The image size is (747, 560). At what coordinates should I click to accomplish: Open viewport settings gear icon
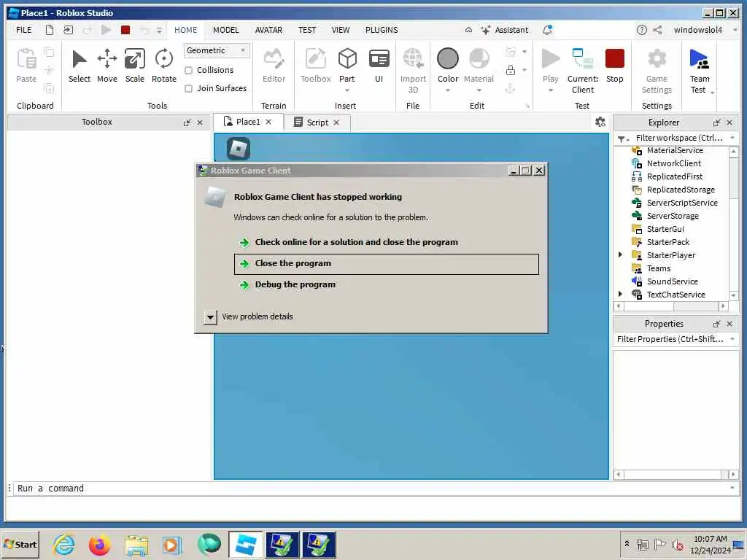(x=600, y=122)
